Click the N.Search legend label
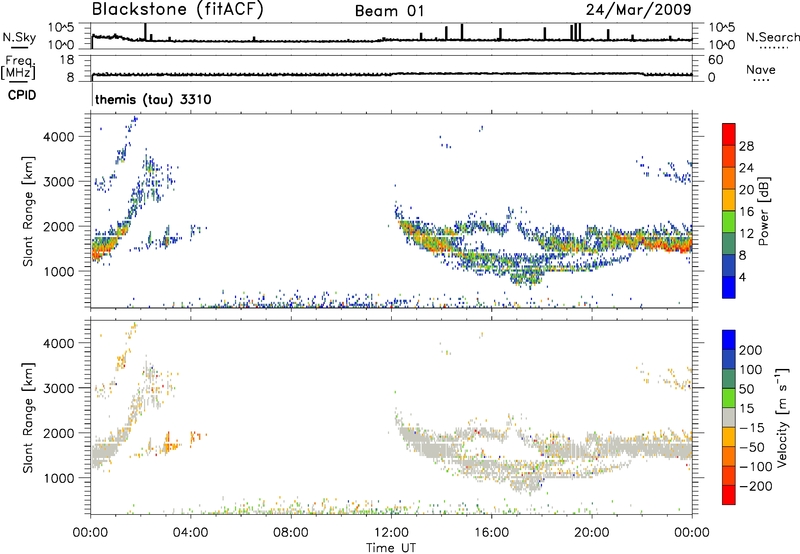This screenshot has width=800, height=554. tap(772, 37)
